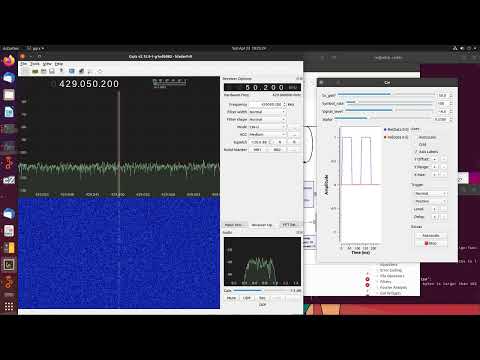This screenshot has height=360, width=480.
Task: Click the Squelch level spin box
Action: click(261, 142)
